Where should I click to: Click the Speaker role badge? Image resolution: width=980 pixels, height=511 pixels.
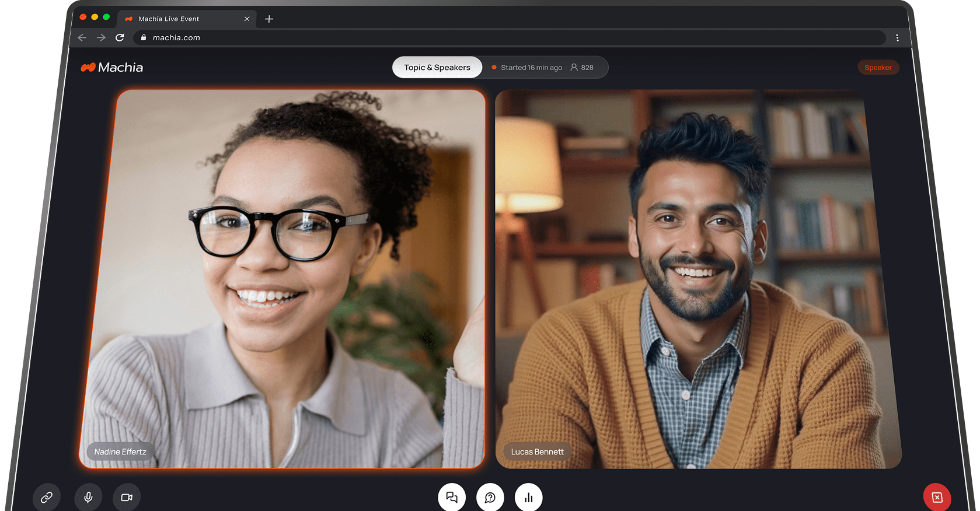[878, 67]
